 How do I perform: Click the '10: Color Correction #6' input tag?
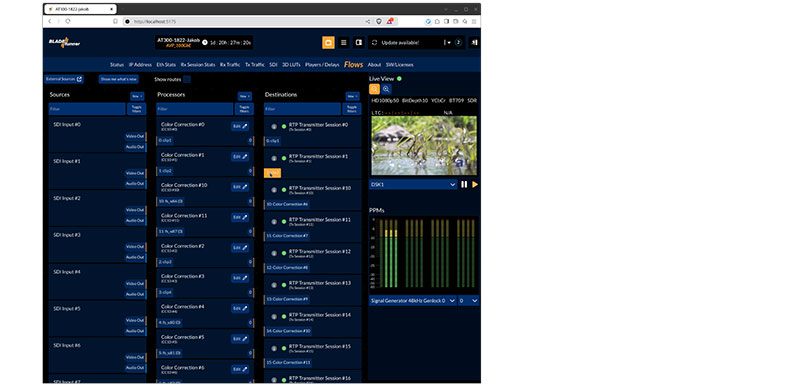(x=287, y=204)
